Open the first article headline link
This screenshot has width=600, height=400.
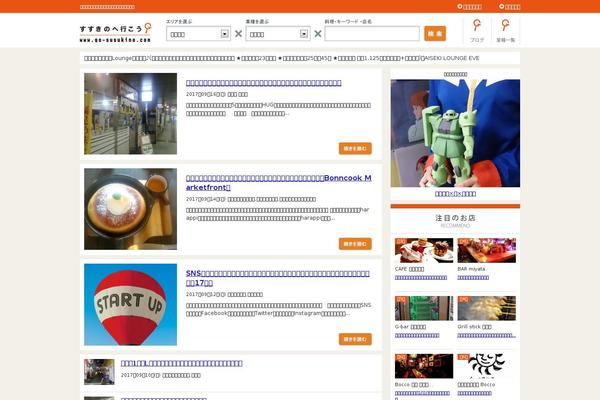coord(264,83)
